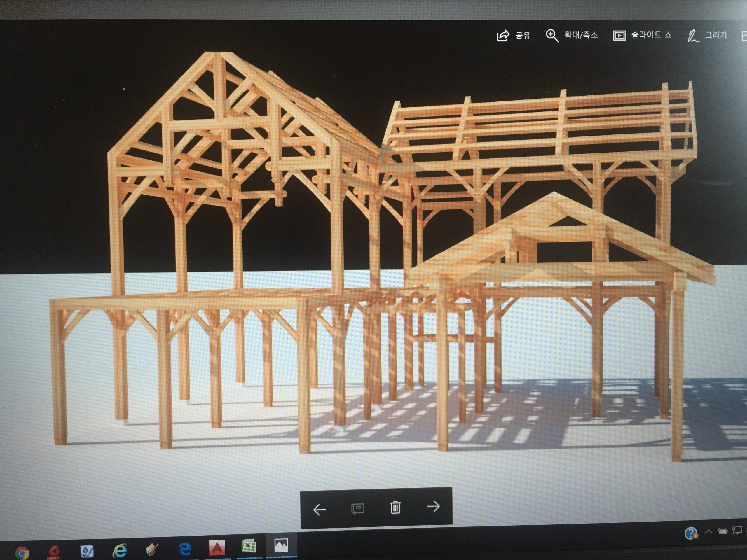The height and width of the screenshot is (560, 747).
Task: Click the blue question mark tray icon
Action: pyautogui.click(x=691, y=533)
